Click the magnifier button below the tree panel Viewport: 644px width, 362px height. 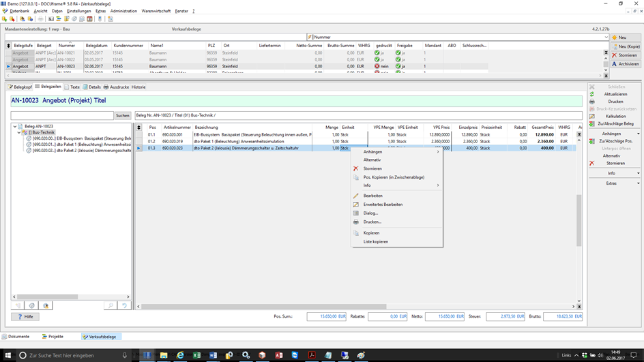pyautogui.click(x=111, y=306)
